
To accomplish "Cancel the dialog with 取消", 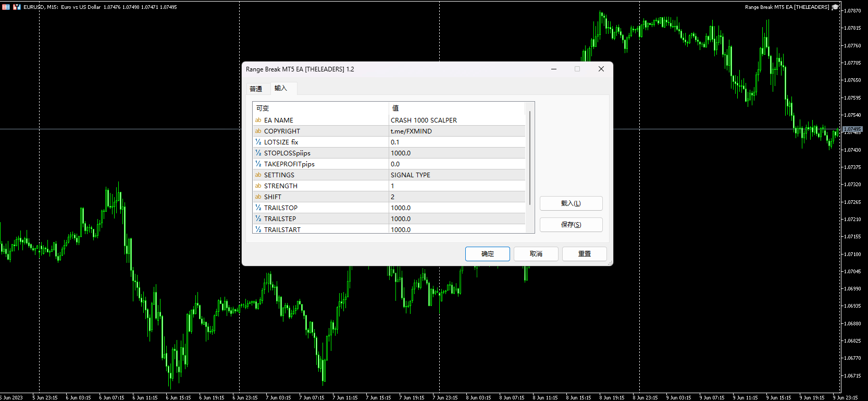I will pos(536,254).
